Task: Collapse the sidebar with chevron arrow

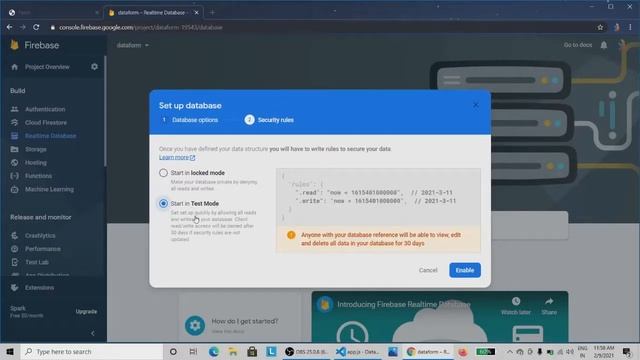Action: click(93, 333)
